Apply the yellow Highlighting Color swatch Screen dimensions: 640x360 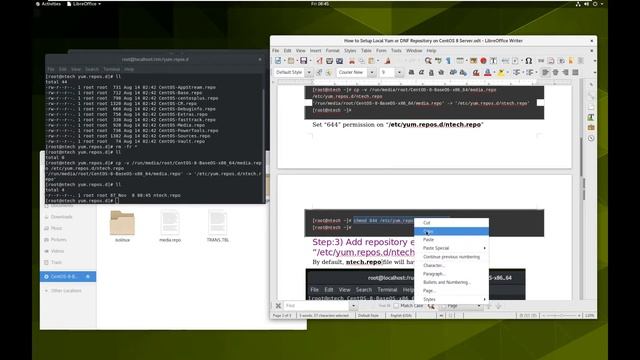click(x=501, y=73)
